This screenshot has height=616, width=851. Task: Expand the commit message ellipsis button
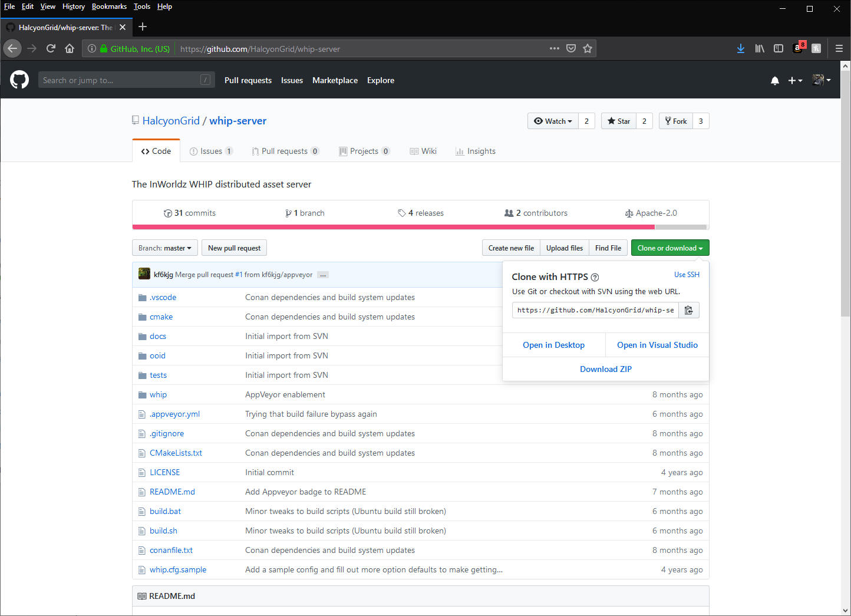[x=323, y=275]
